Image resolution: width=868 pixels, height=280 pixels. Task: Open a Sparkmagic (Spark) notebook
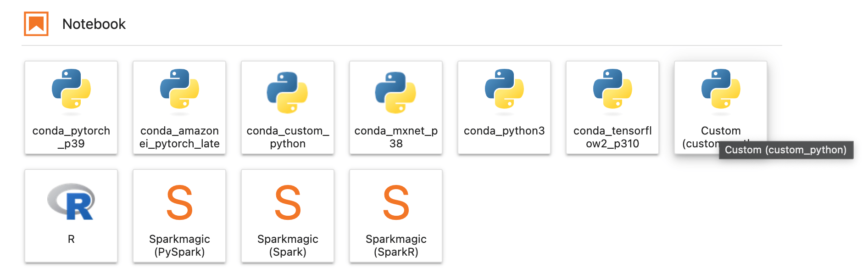288,216
